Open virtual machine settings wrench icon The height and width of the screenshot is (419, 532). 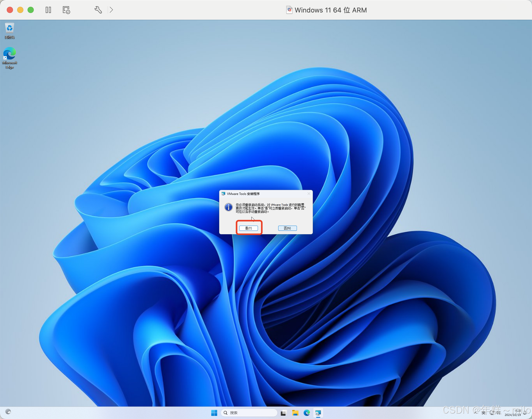[x=98, y=10]
